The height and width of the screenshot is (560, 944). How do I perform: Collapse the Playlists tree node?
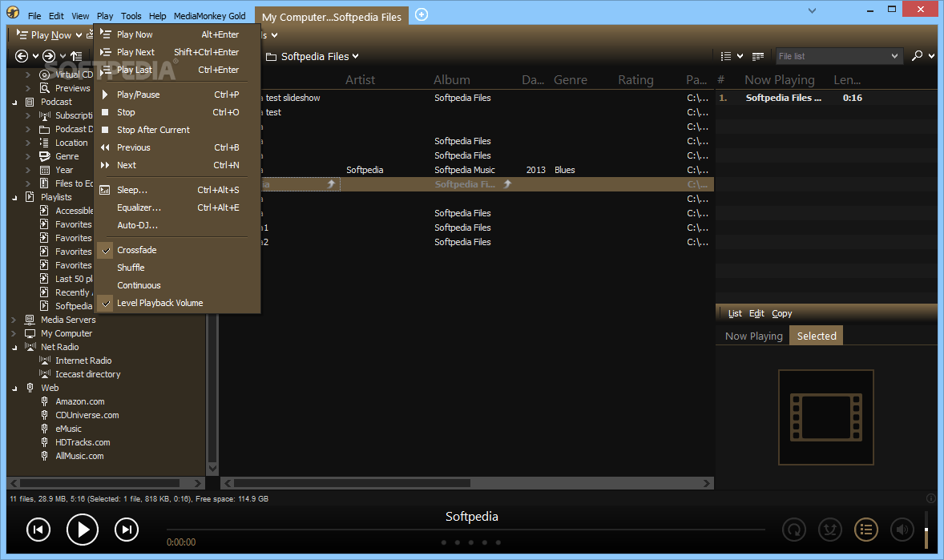14,198
